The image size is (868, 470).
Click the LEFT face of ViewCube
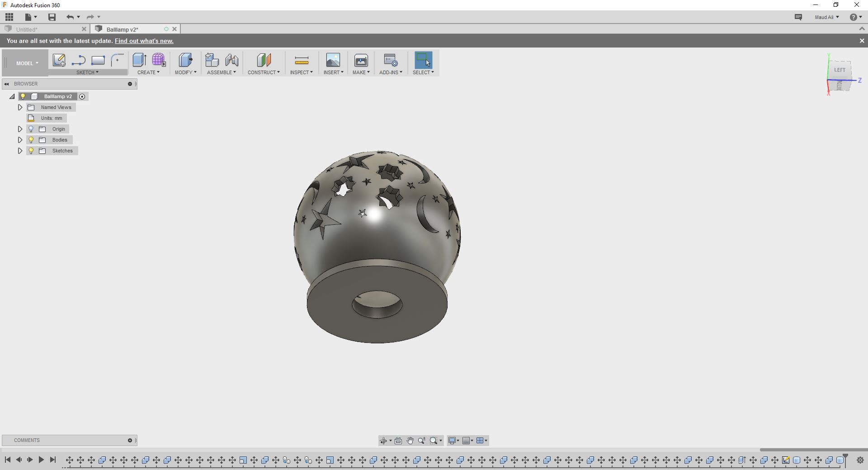coord(840,70)
